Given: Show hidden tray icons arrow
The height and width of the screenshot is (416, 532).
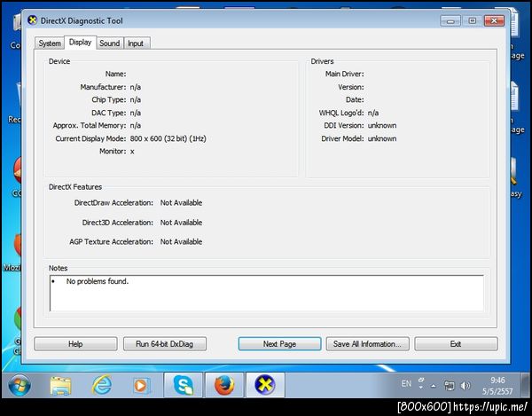Looking at the screenshot, I should pos(434,386).
